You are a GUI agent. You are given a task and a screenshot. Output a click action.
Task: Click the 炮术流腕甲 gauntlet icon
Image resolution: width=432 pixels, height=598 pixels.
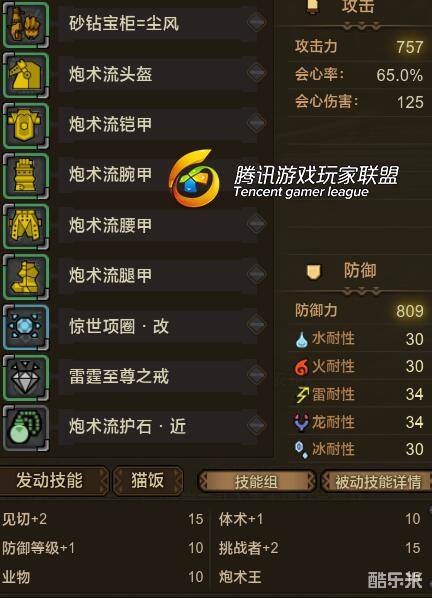26,176
